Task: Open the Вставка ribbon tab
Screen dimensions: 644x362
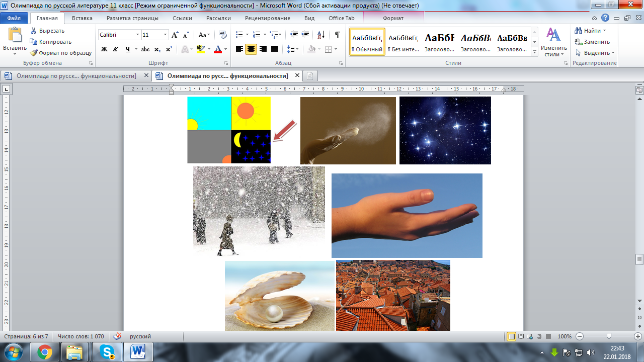Action: tap(82, 18)
